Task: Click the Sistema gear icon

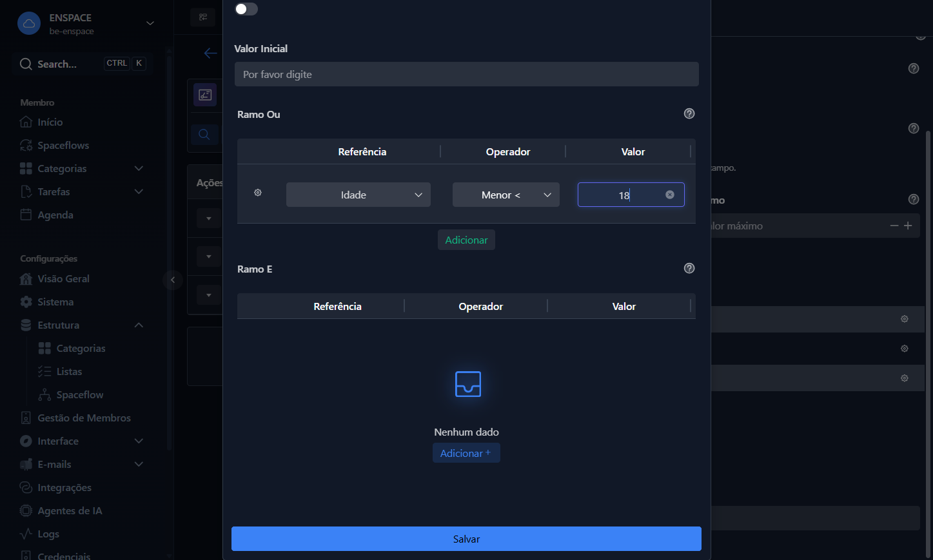Action: pos(26,302)
